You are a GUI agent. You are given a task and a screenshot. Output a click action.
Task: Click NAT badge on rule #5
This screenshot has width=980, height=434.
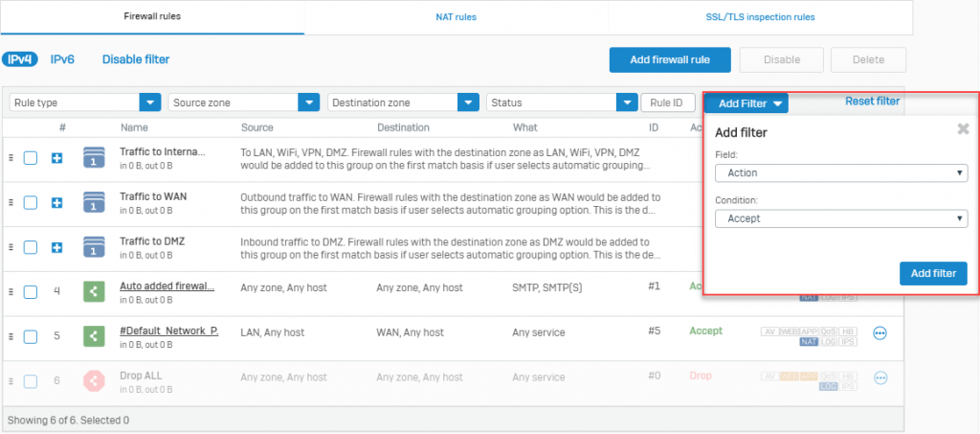point(809,341)
